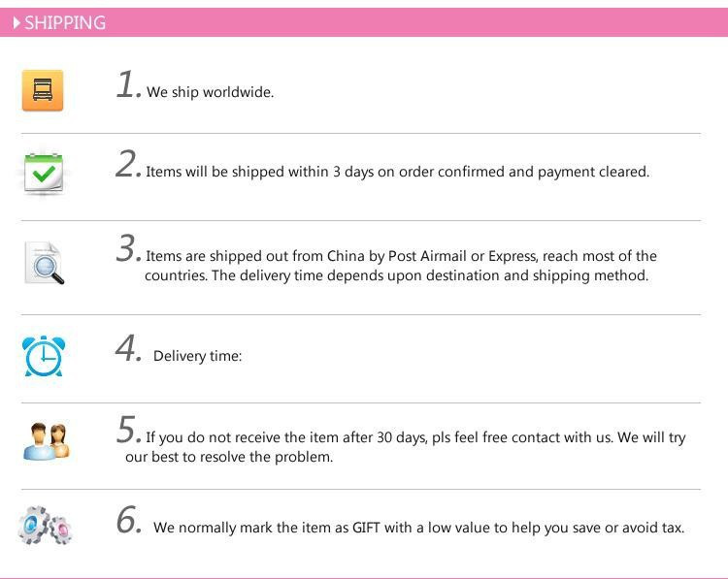Click the magnifying glass document icon
Image resolution: width=728 pixels, height=579 pixels.
point(45,263)
